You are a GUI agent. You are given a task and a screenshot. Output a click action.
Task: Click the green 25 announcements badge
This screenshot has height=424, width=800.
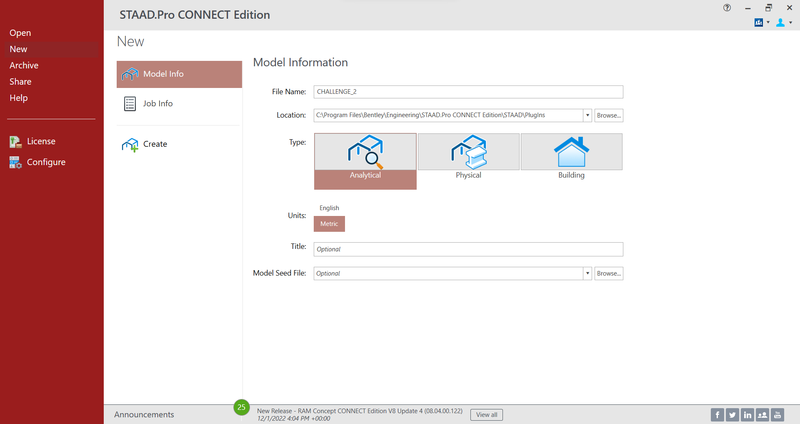[x=241, y=407]
